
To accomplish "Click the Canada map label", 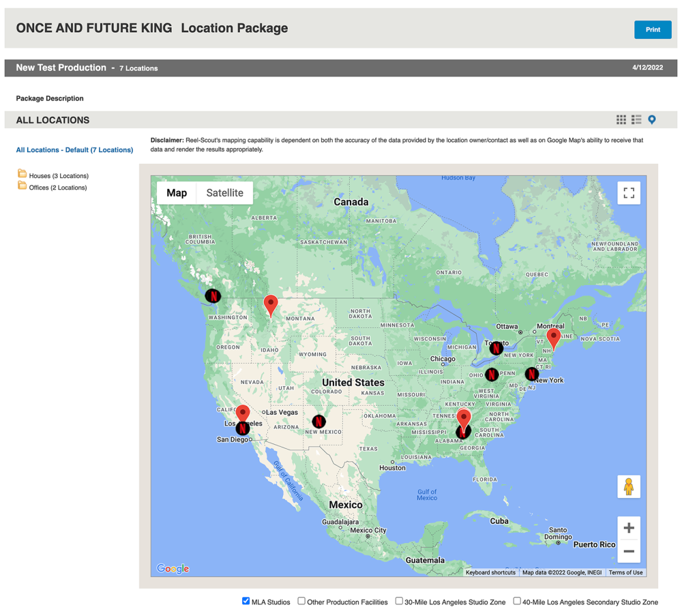I will [351, 202].
